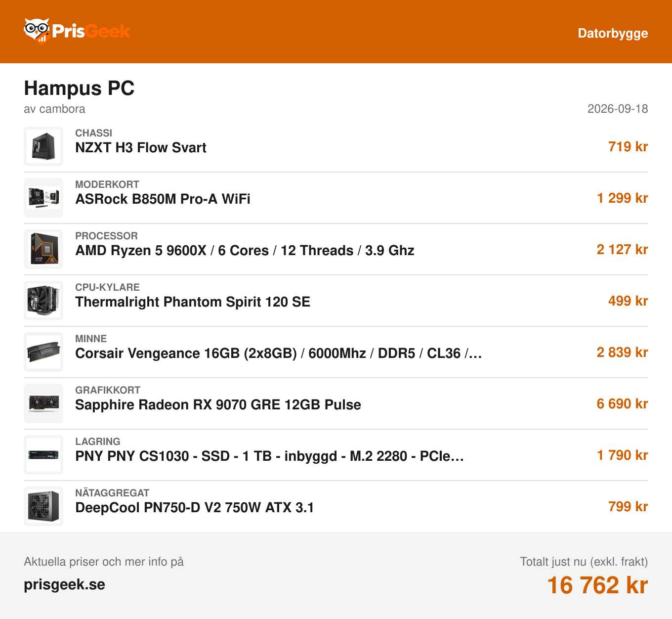Open the Corsair Vengeance memory thumbnail

coord(43,352)
